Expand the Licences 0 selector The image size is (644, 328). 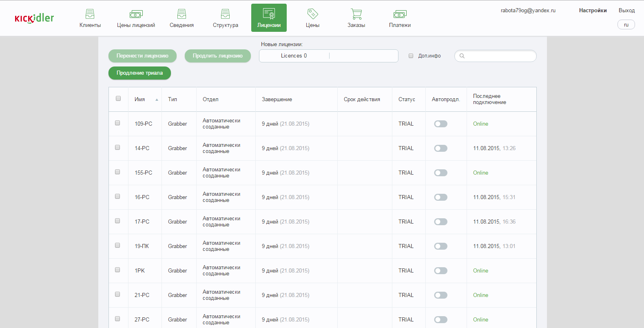pyautogui.click(x=328, y=56)
